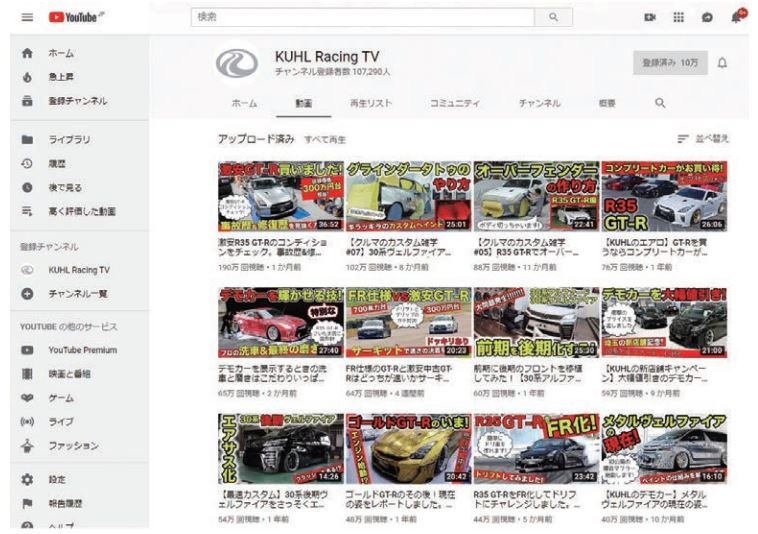Play R35 GT-R FR化 thumbnail 23:42

[x=536, y=449]
